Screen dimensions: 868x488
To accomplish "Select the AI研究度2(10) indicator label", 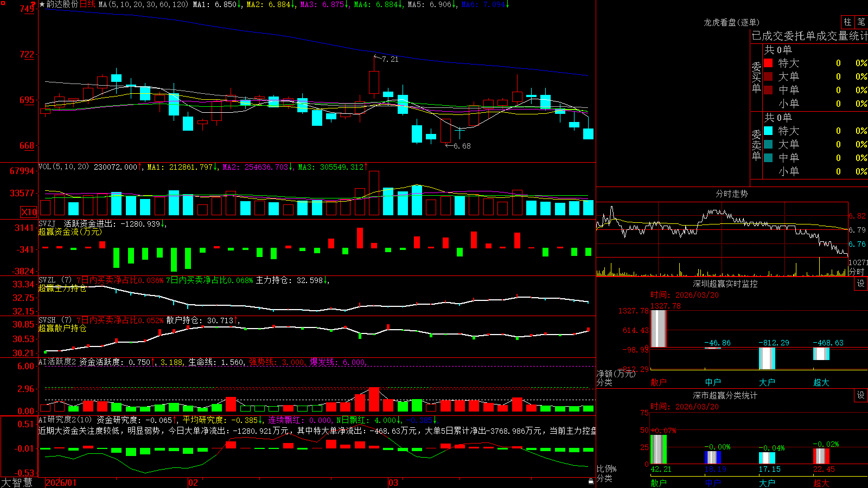I will pyautogui.click(x=65, y=420).
